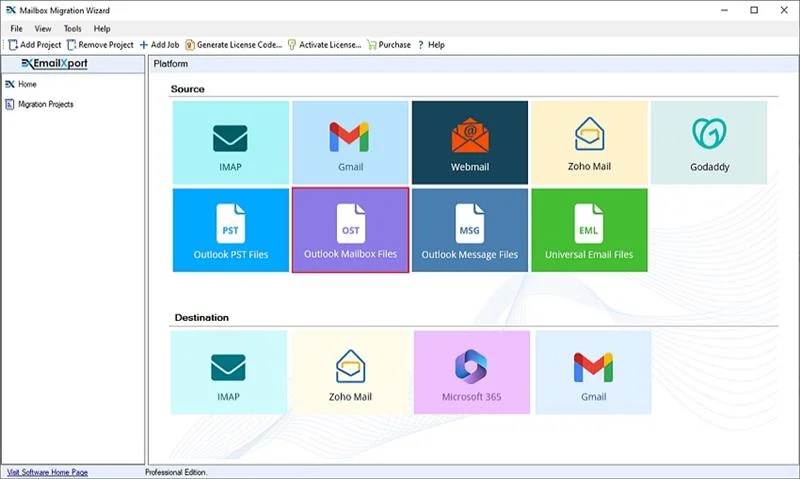Screen dimensions: 800x479
Task: Click Add Project in toolbar
Action: tap(35, 45)
